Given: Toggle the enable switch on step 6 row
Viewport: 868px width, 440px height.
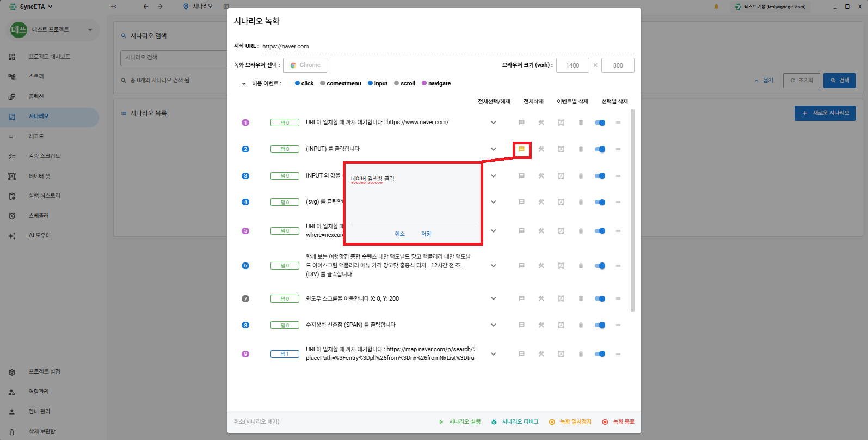Looking at the screenshot, I should [x=600, y=266].
